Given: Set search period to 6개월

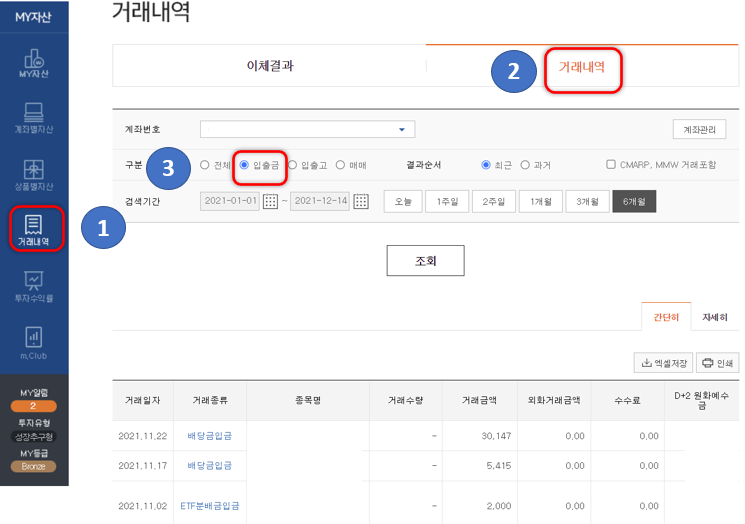Looking at the screenshot, I should point(634,201).
